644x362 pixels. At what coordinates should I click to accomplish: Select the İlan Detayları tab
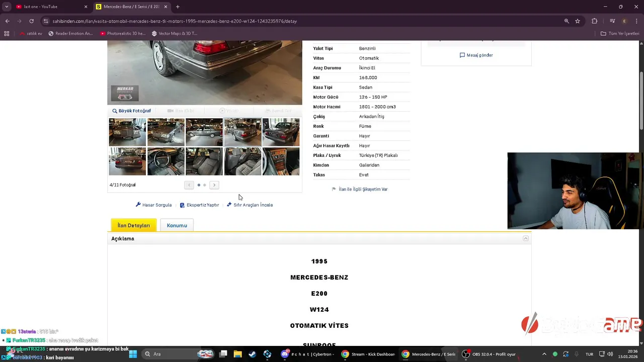pos(134,225)
